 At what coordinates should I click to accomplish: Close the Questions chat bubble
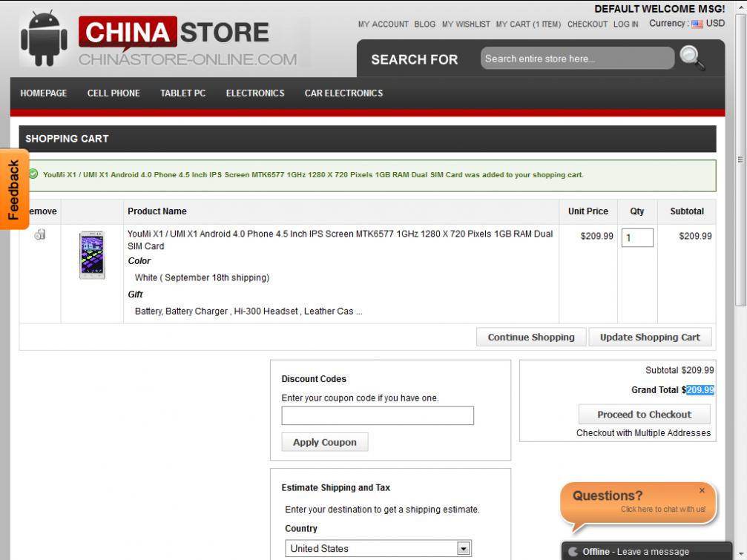pyautogui.click(x=702, y=490)
